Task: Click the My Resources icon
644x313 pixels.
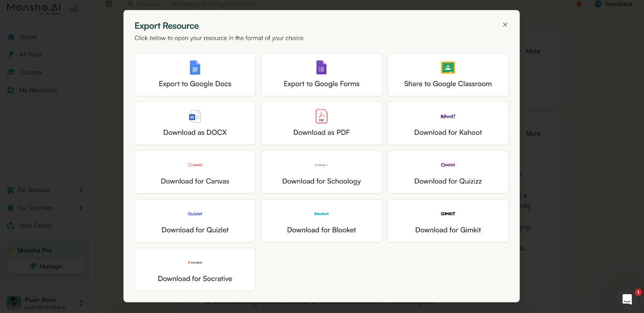Action: tap(11, 90)
